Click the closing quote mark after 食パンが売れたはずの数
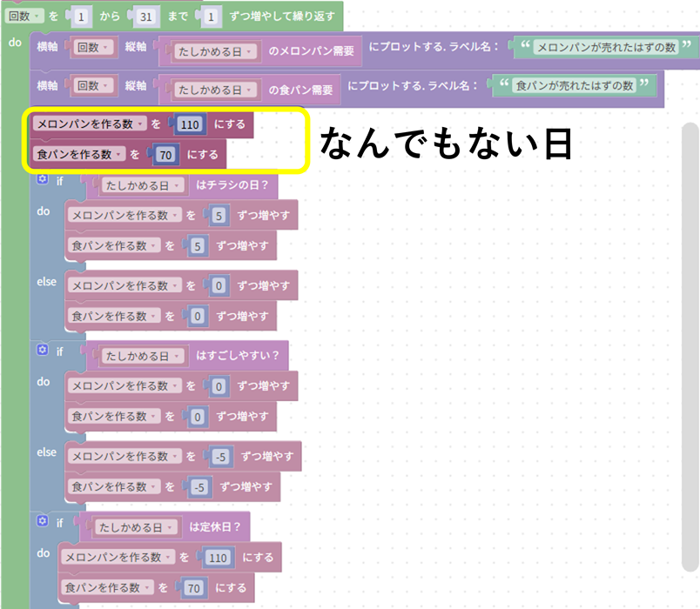 [644, 85]
